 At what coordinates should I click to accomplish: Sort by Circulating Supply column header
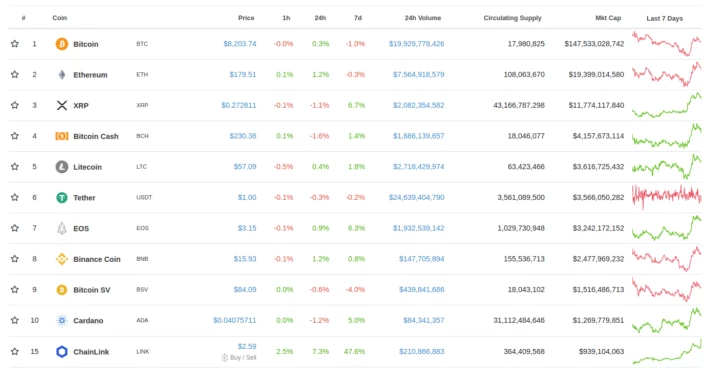(x=513, y=18)
